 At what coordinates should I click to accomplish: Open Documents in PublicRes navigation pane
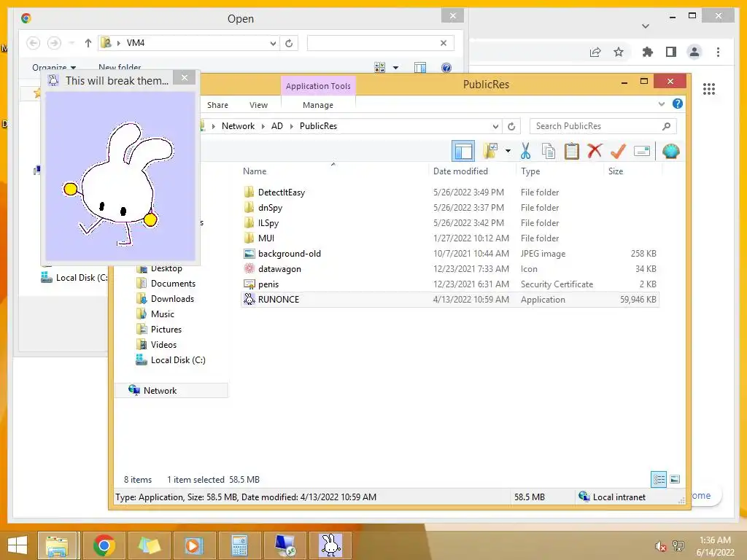pos(172,284)
